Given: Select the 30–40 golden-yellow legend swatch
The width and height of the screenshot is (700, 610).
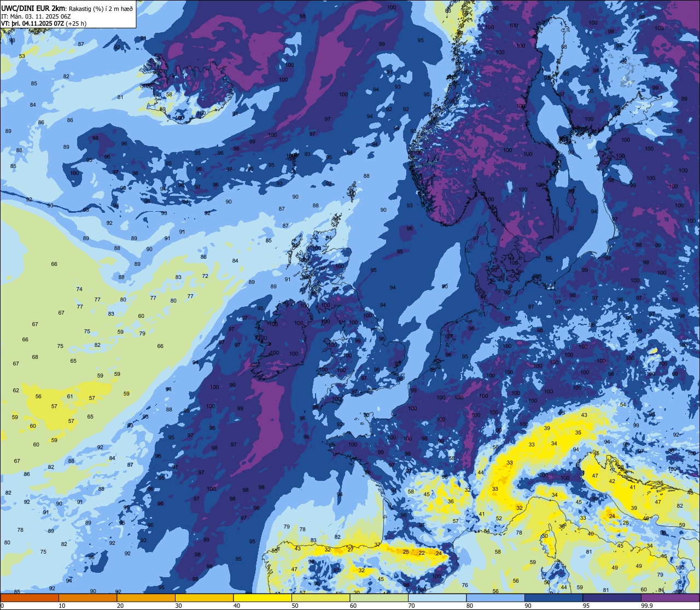Looking at the screenshot, I should [x=204, y=597].
